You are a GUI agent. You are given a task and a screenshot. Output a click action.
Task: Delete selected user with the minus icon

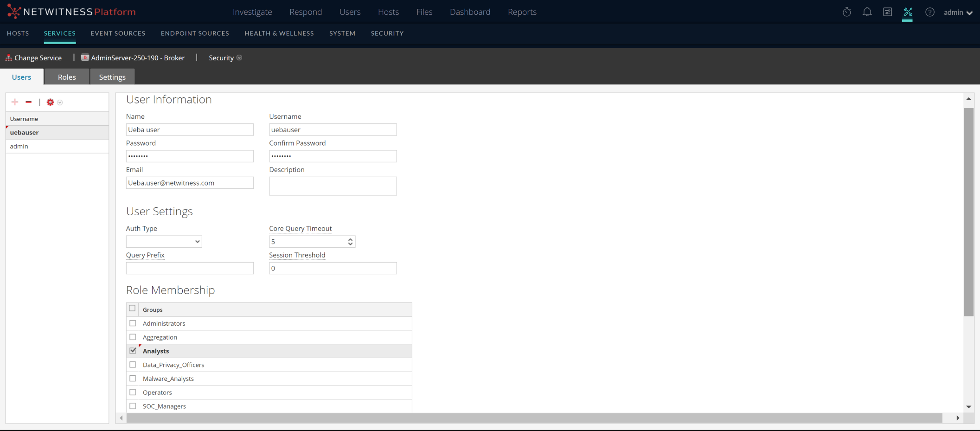pos(28,102)
